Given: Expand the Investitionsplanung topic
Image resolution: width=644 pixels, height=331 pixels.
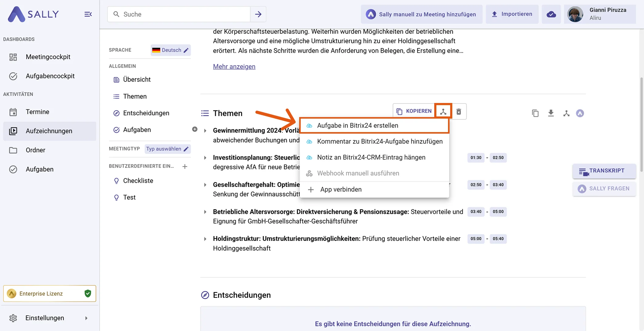Looking at the screenshot, I should point(205,158).
